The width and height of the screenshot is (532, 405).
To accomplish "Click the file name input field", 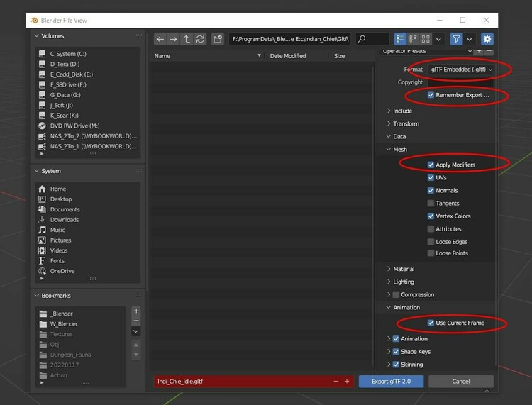I will point(243,381).
